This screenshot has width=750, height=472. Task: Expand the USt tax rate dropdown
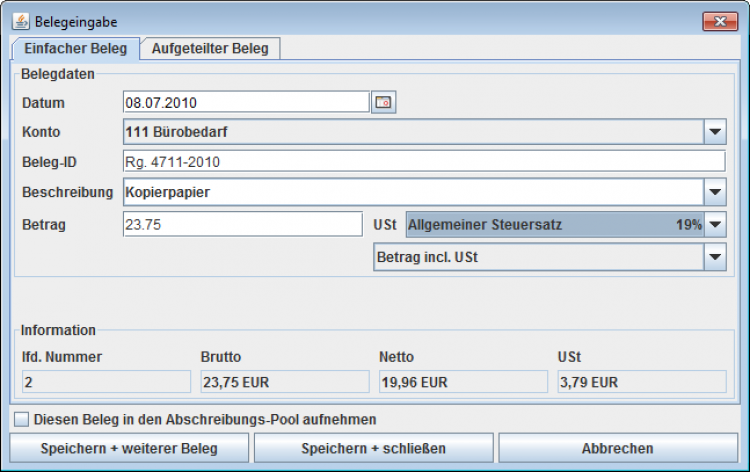(715, 225)
